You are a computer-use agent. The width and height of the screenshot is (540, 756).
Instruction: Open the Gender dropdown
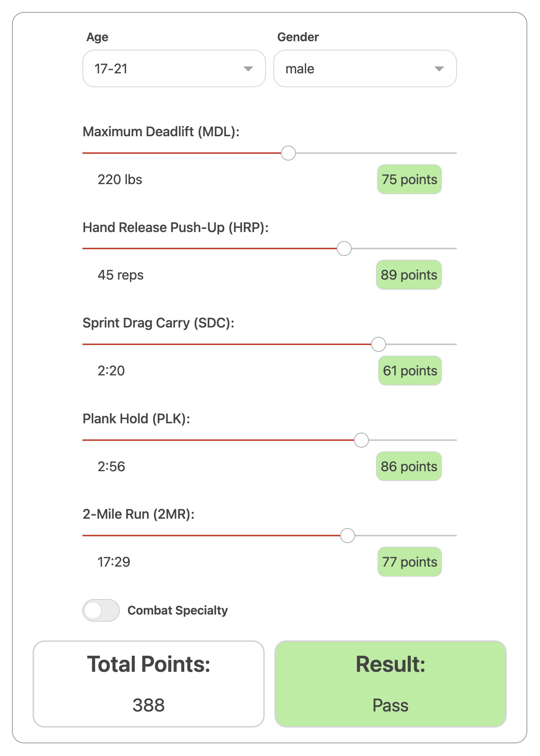point(364,68)
